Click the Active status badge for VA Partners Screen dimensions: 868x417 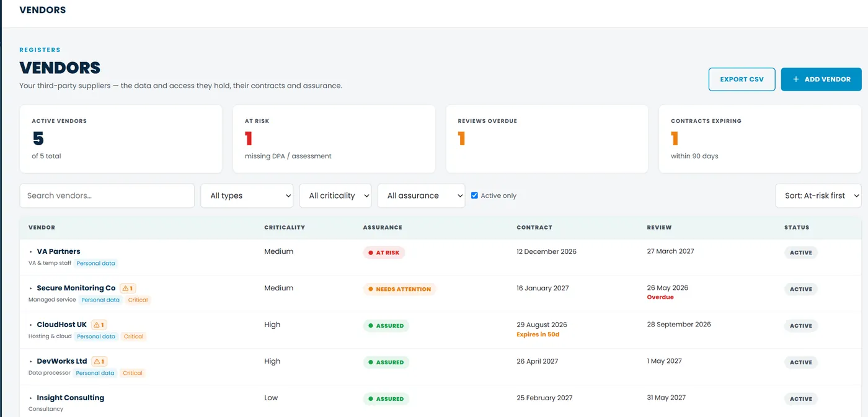[801, 253]
